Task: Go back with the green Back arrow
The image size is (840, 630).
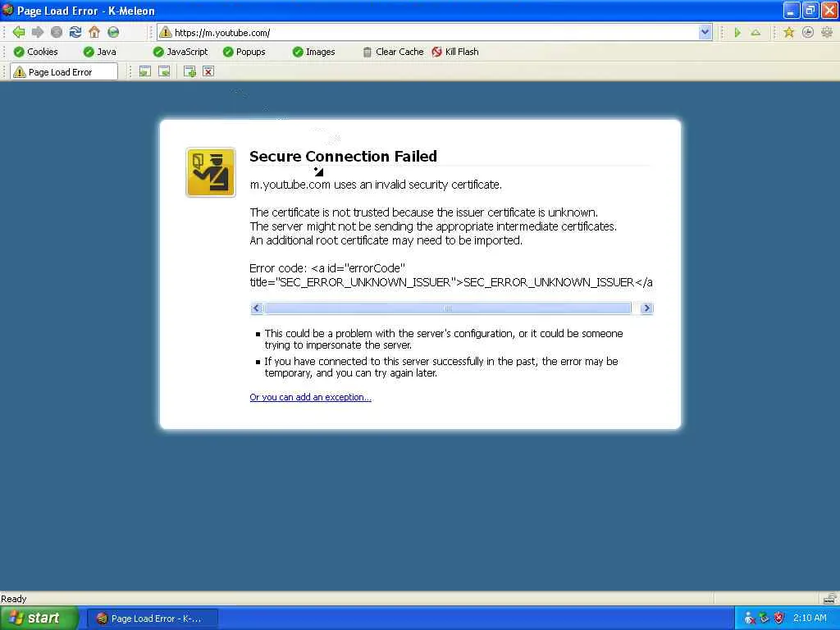Action: pyautogui.click(x=19, y=32)
